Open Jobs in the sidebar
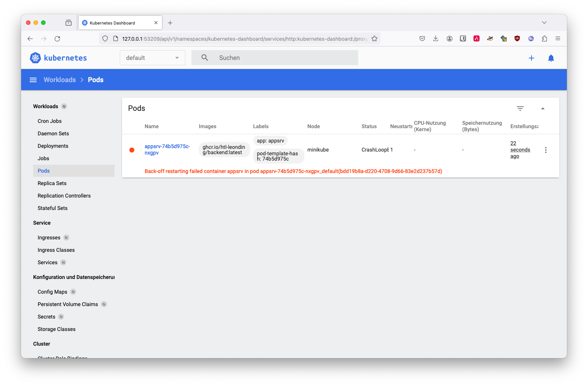This screenshot has height=386, width=588. point(43,158)
